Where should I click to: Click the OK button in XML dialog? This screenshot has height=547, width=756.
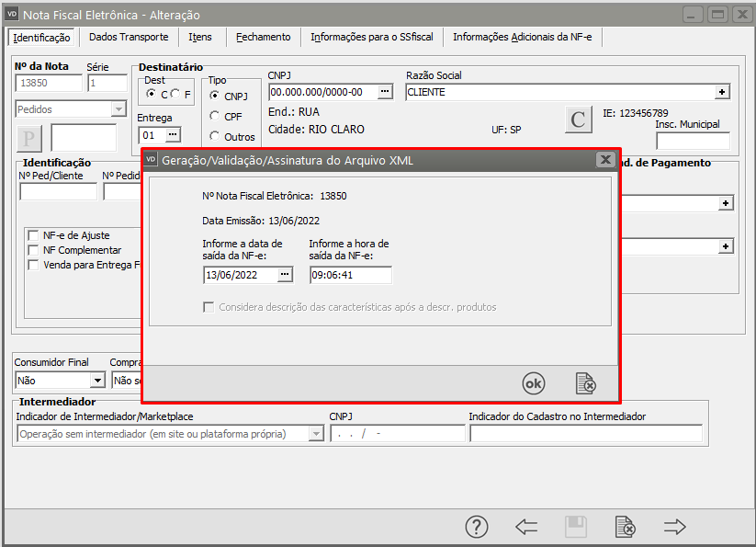(534, 383)
